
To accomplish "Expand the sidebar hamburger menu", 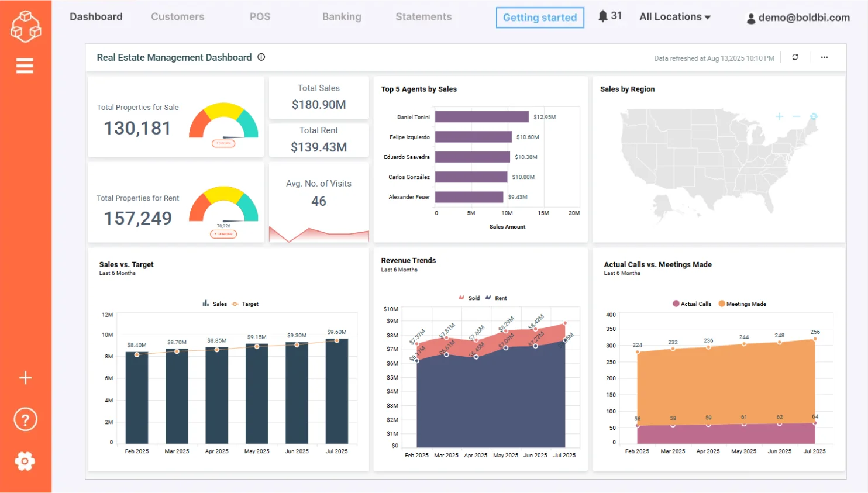I will pos(24,65).
